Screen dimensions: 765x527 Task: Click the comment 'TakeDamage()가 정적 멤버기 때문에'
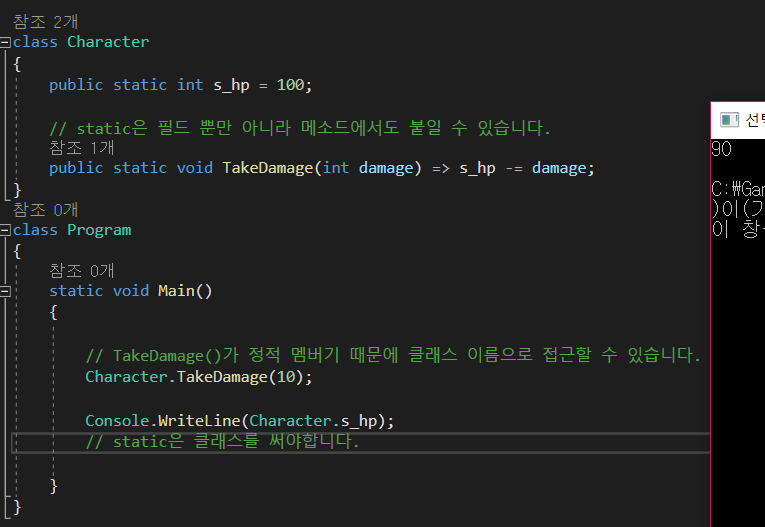(393, 355)
